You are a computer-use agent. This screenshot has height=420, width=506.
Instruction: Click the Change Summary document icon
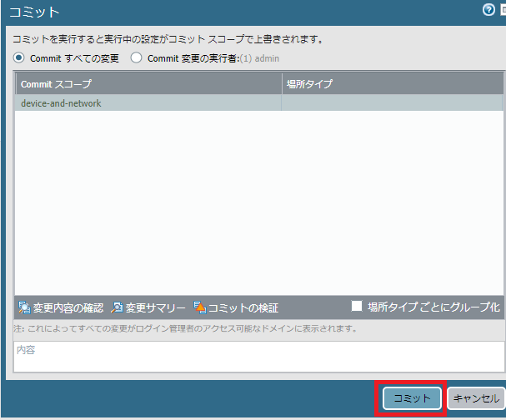tap(117, 307)
